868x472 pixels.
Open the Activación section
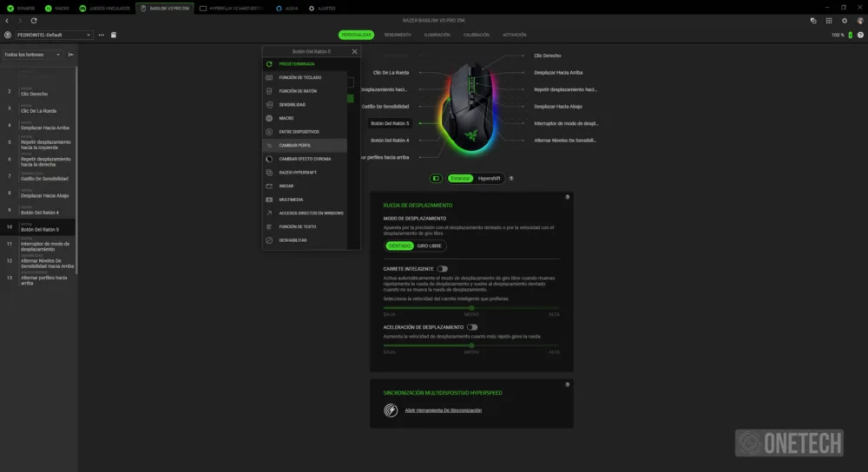(514, 35)
